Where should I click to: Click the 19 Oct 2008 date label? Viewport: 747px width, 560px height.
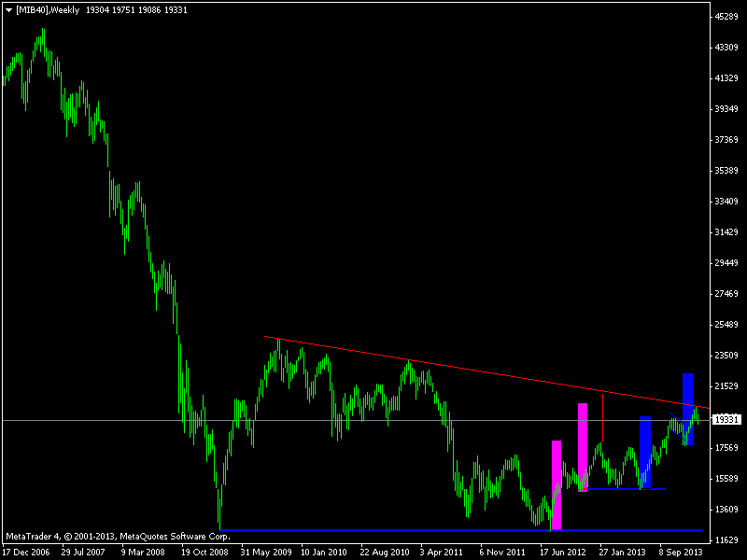click(204, 552)
